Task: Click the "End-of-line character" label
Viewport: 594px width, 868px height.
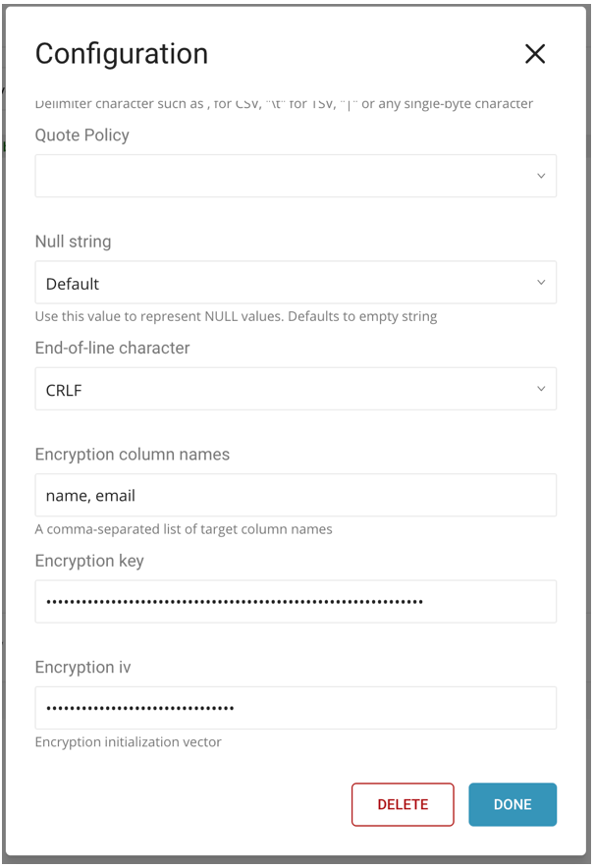Action: (x=113, y=348)
